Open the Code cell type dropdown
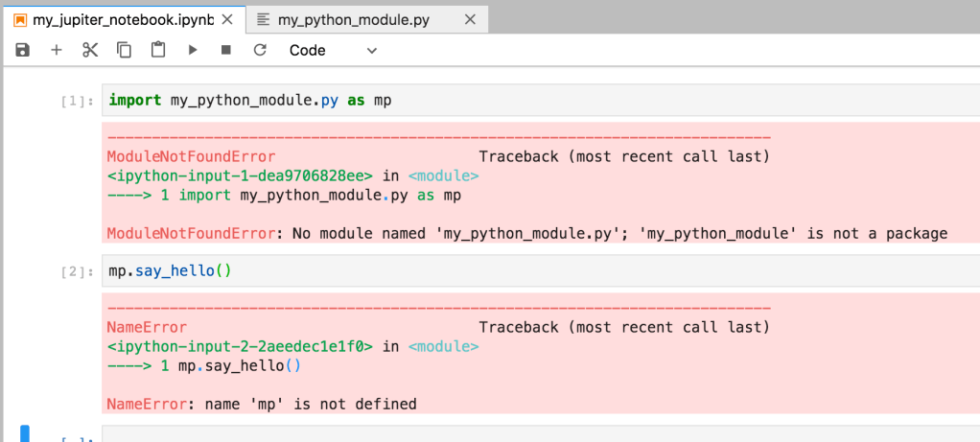This screenshot has width=980, height=442. (333, 51)
